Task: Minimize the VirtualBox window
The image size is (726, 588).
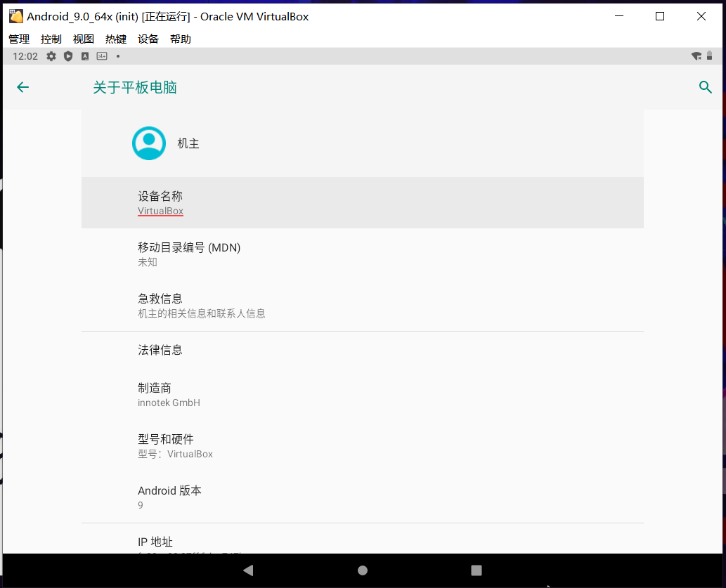Action: pos(619,16)
